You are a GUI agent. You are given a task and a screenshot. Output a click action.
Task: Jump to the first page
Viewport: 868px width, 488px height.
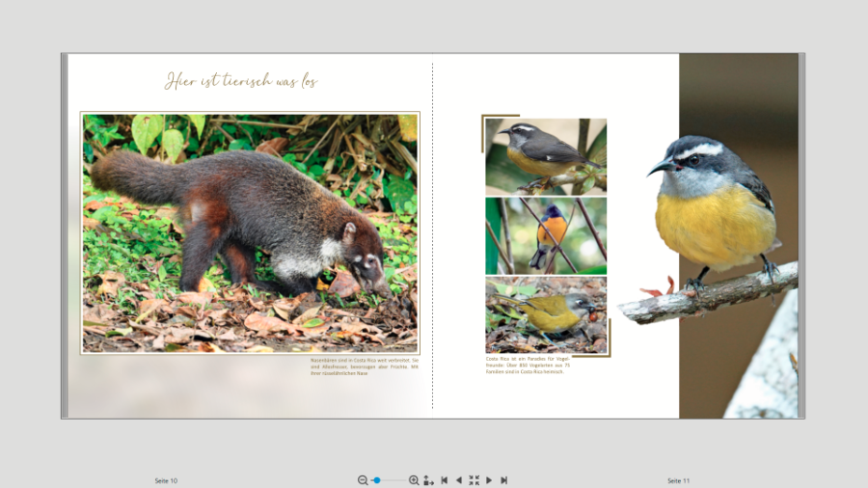445,480
